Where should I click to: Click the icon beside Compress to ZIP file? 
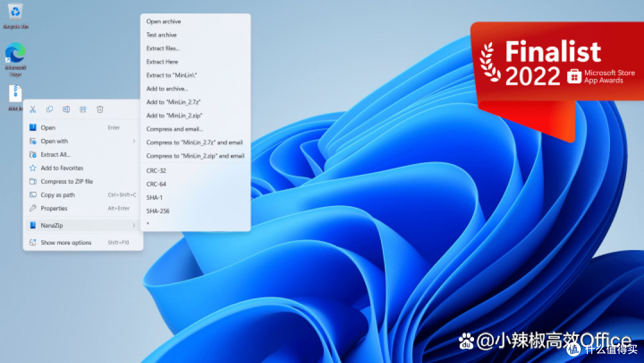pyautogui.click(x=33, y=181)
